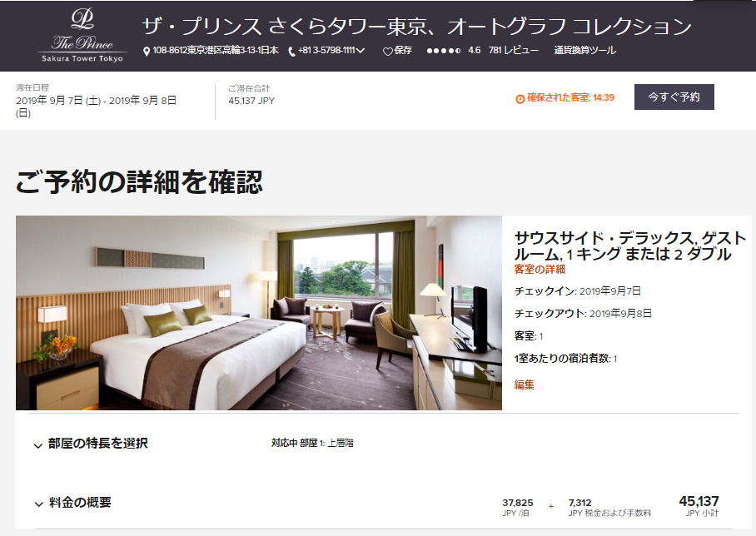This screenshot has width=756, height=536.
Task: Click the +81 3-5798-1111 phone number
Action: pyautogui.click(x=326, y=50)
